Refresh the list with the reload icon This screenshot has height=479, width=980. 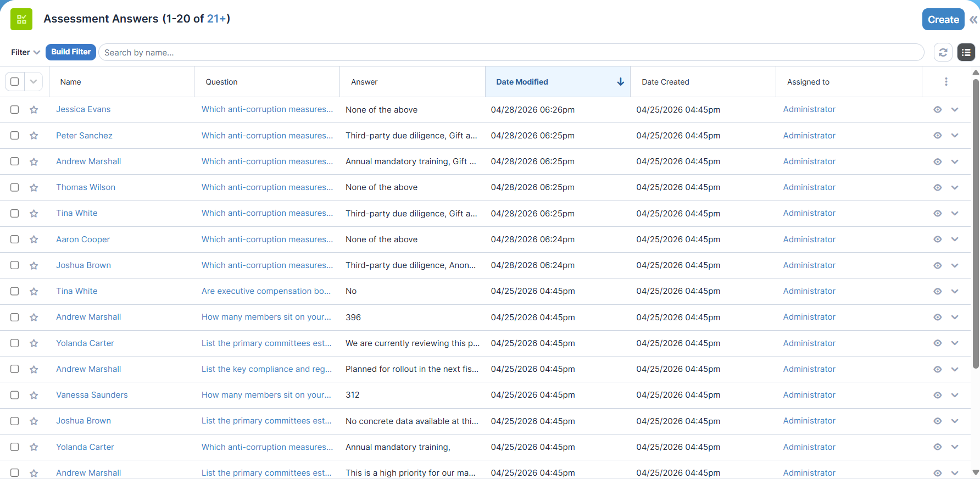[x=943, y=52]
